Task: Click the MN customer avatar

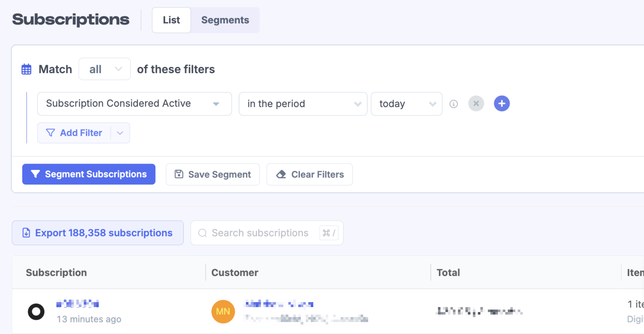Action: coord(223,312)
